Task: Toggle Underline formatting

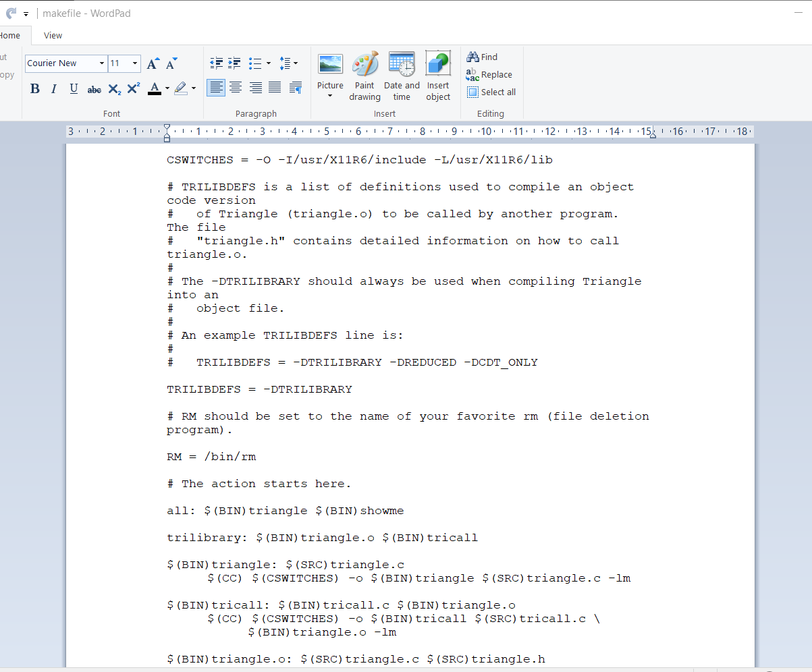Action: tap(74, 88)
